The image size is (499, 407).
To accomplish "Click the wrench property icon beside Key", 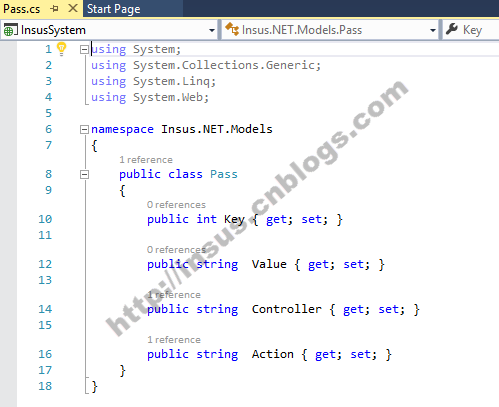I will (x=452, y=29).
